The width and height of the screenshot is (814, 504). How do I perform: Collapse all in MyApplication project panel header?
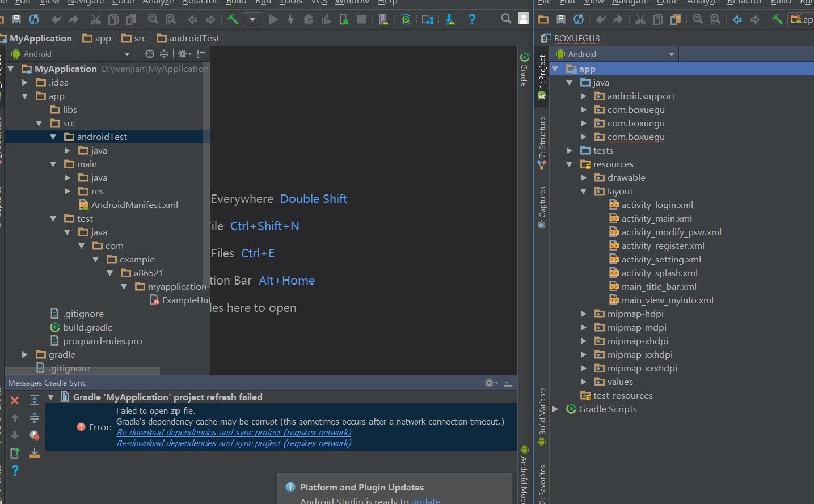[x=163, y=54]
